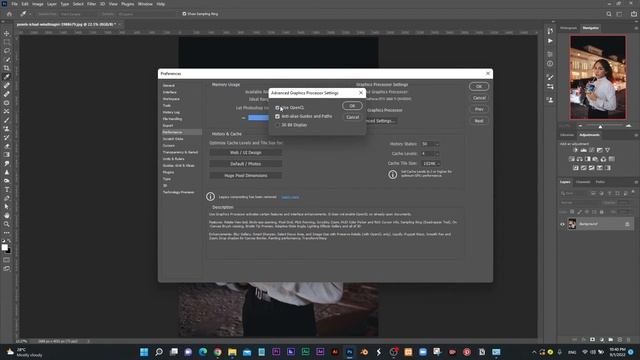Open the Window menu
Viewport: 640px width, 360px height.
point(145,4)
